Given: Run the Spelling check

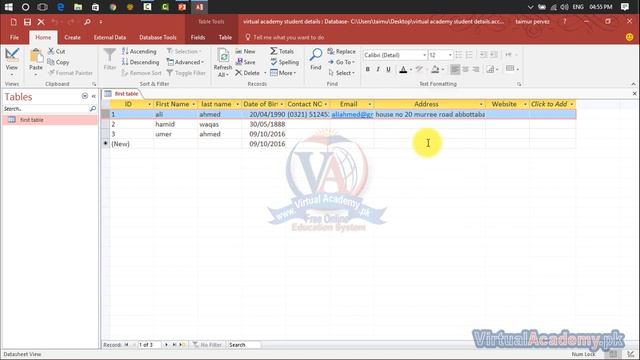Looking at the screenshot, I should [x=284, y=62].
